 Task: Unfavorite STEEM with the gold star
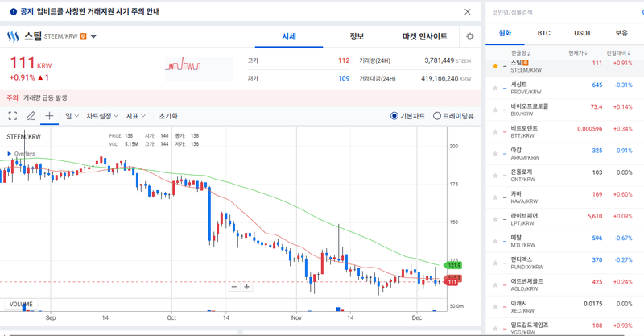tap(495, 66)
